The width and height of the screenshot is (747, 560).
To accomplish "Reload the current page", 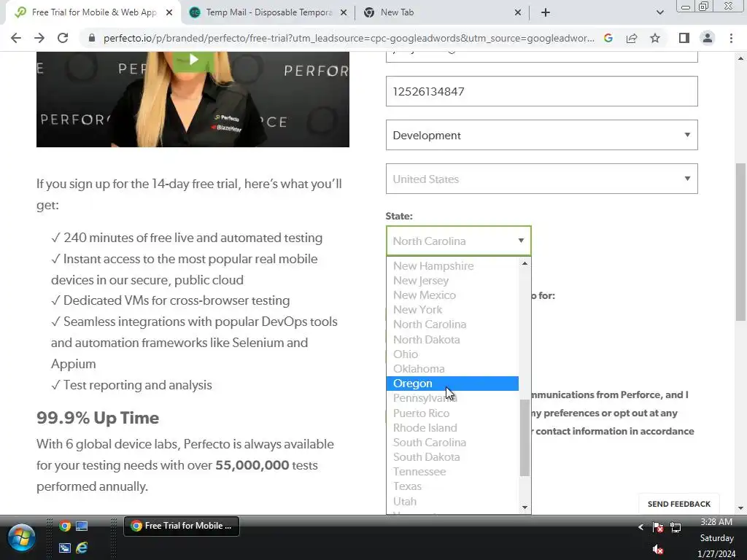I will pyautogui.click(x=63, y=38).
